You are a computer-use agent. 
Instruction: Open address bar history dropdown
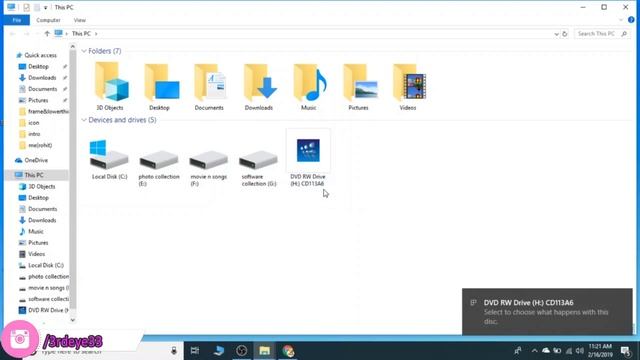point(556,34)
